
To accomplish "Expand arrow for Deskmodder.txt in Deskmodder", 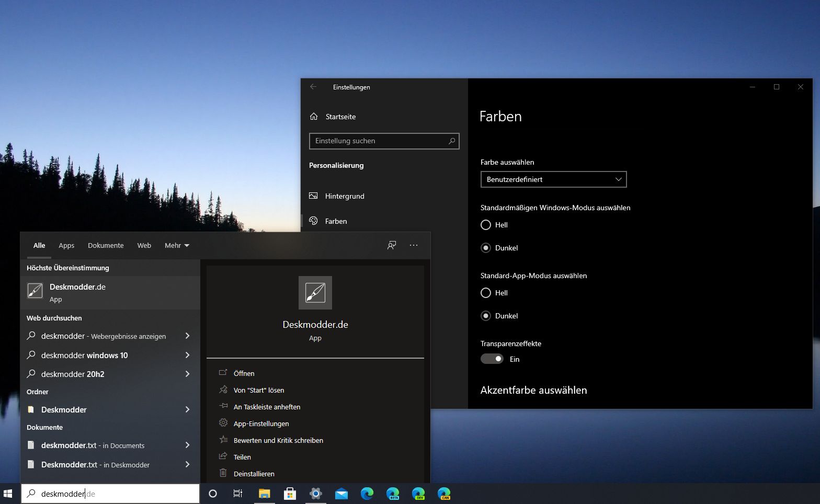I will [187, 464].
